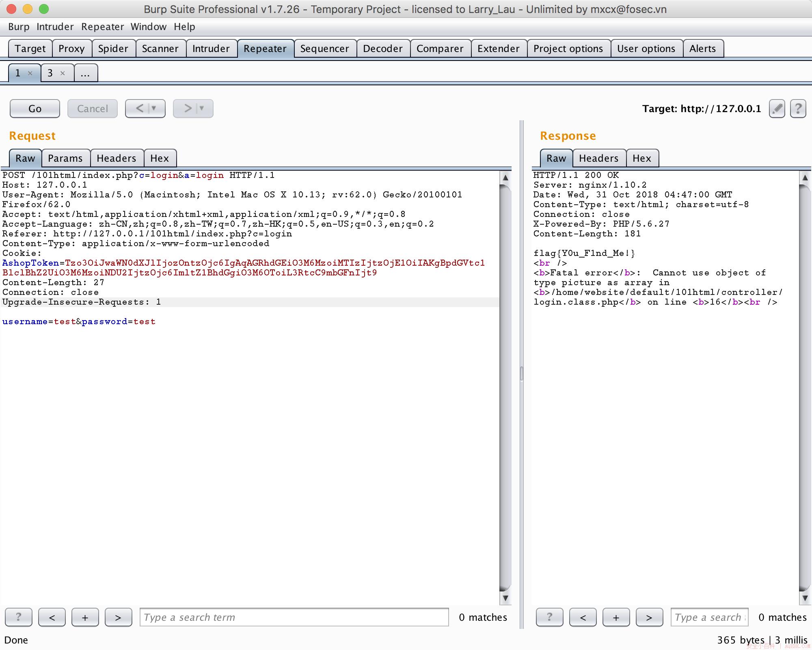Click the edit target pencil icon

click(777, 108)
